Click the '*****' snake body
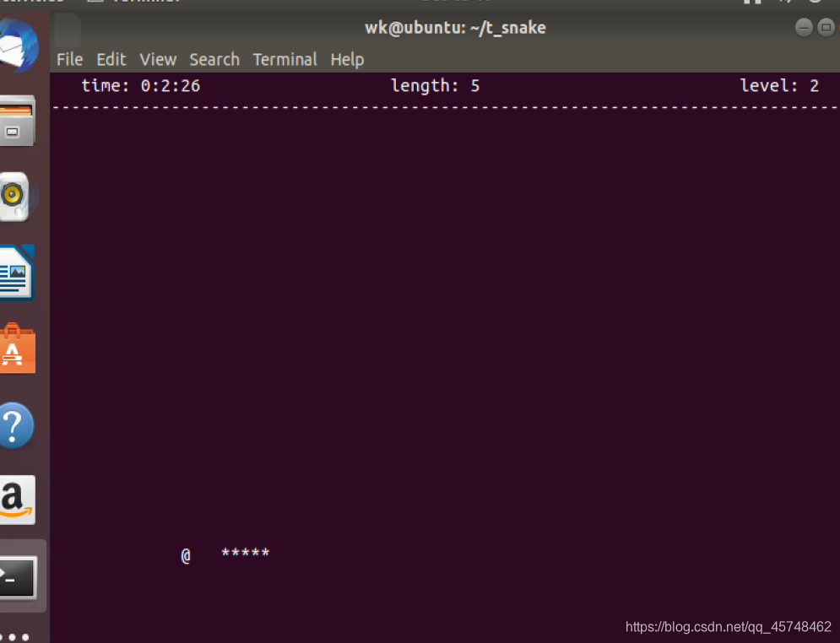840x643 pixels. (x=246, y=553)
